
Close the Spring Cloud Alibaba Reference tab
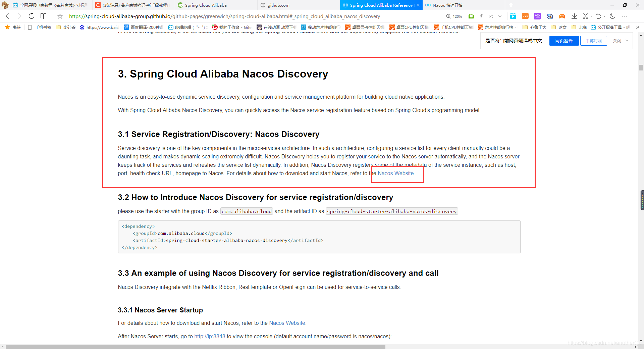click(x=418, y=5)
